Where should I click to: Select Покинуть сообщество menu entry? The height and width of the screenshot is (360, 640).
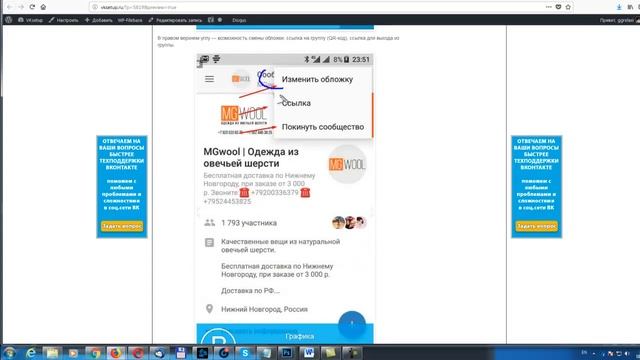coord(323,127)
